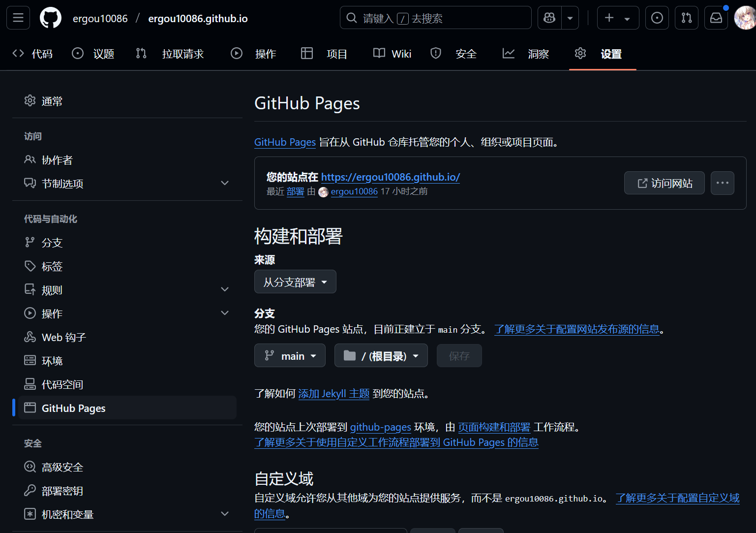Switch to the 操作 tab
This screenshot has width=756, height=533.
coord(253,54)
